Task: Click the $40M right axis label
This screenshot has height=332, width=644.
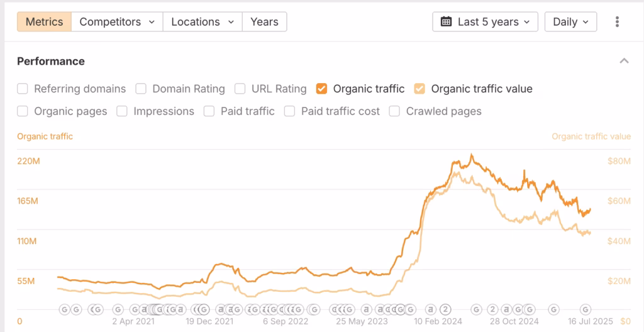Action: [619, 241]
